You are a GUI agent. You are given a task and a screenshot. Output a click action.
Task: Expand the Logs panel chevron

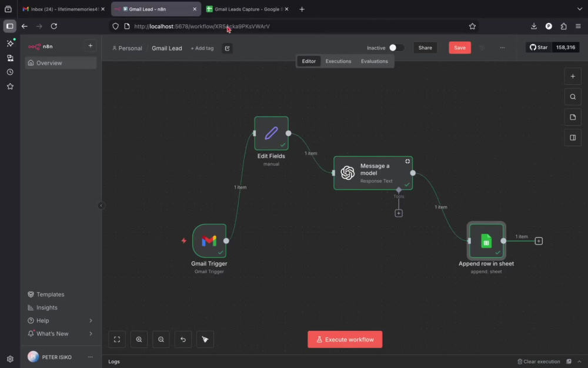[579, 362]
